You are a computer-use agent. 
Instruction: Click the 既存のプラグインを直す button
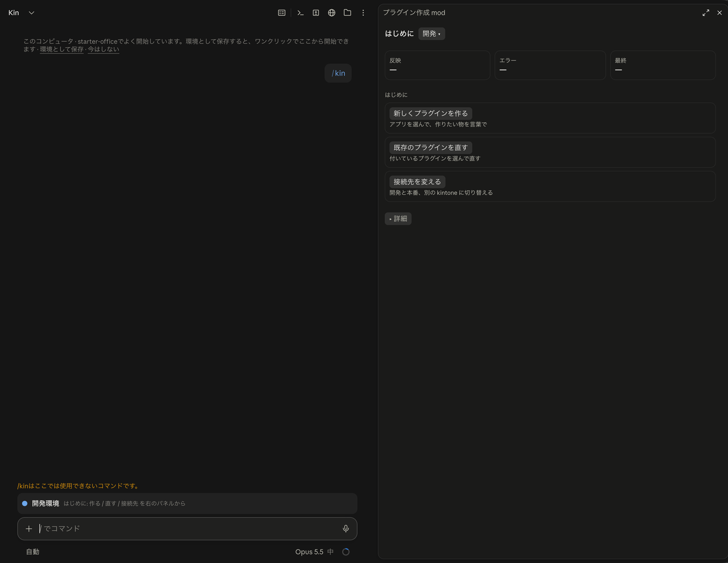[431, 147]
